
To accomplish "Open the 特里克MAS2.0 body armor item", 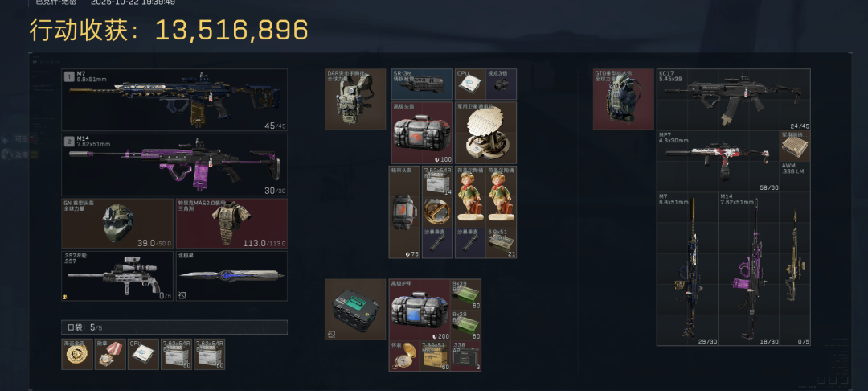I will (231, 224).
